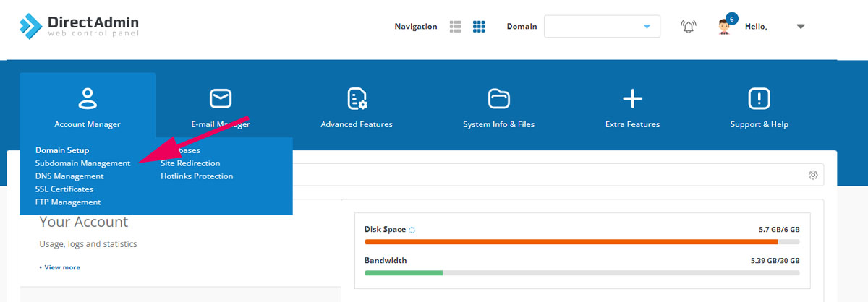Viewport: 868px width, 302px height.
Task: Select Subdomain Management menu item
Action: (x=82, y=163)
